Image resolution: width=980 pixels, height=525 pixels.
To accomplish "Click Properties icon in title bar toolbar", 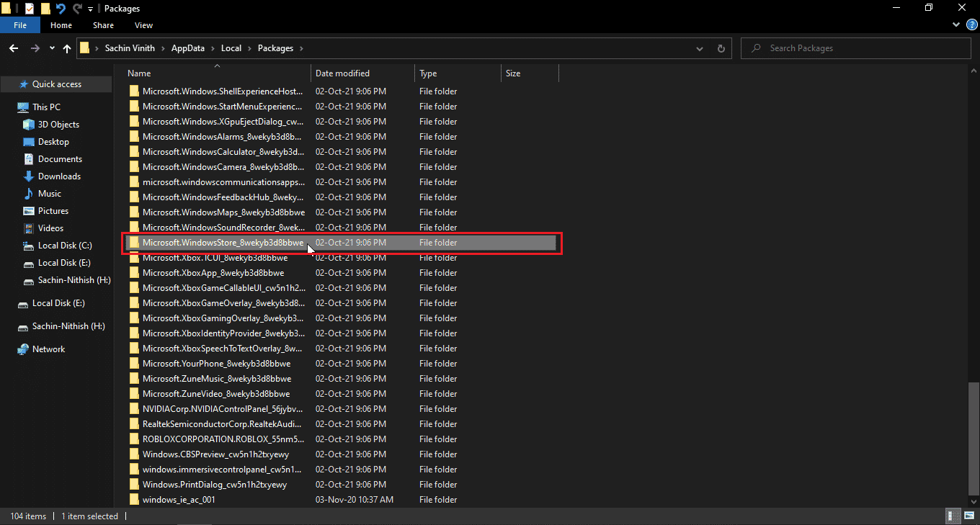I will 30,9.
